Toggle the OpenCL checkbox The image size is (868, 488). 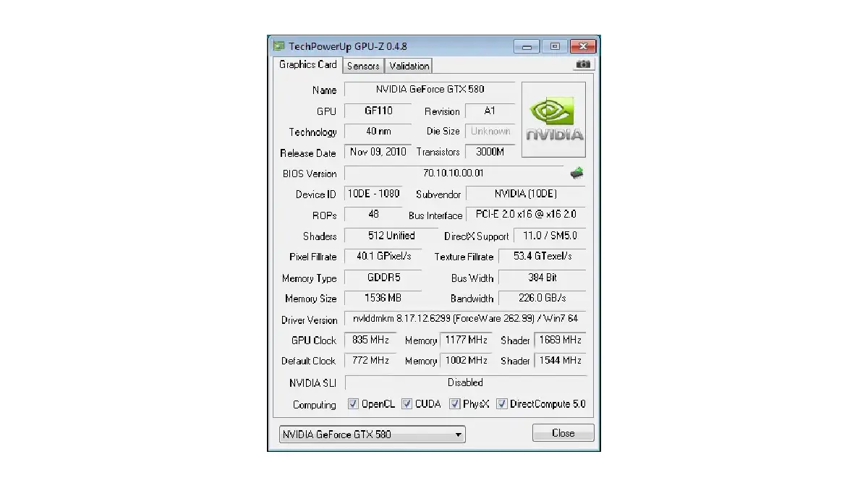(x=353, y=404)
